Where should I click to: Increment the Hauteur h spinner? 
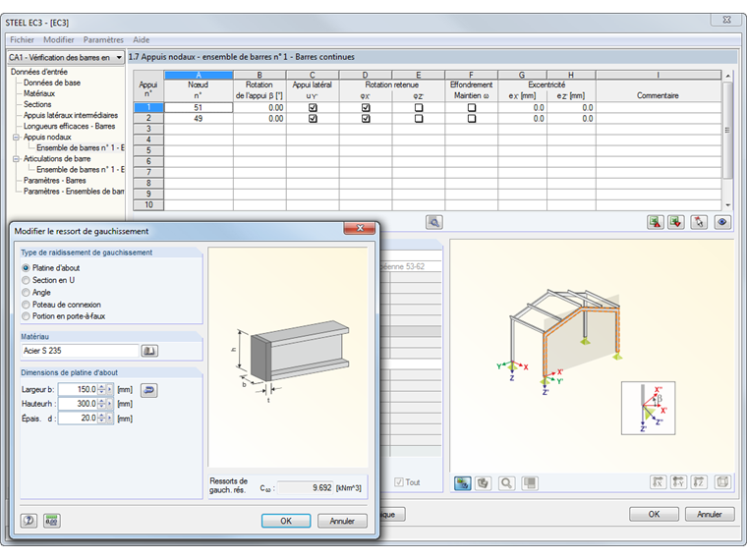(101, 402)
